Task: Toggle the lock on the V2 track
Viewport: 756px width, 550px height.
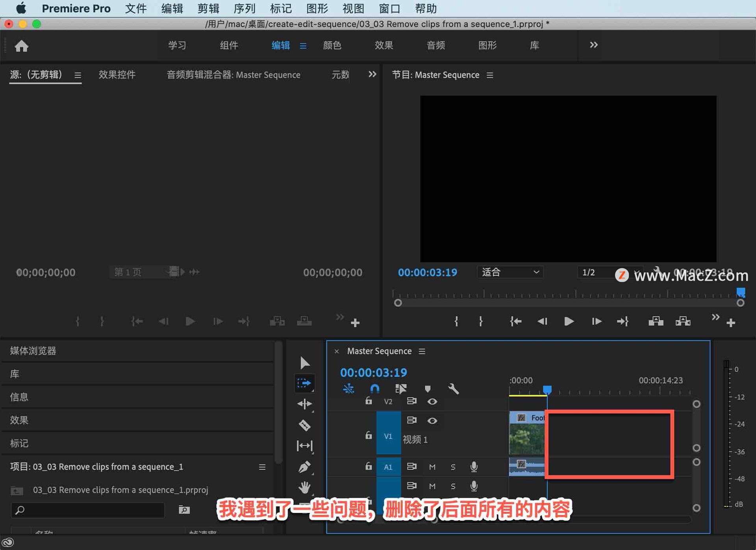Action: click(369, 402)
